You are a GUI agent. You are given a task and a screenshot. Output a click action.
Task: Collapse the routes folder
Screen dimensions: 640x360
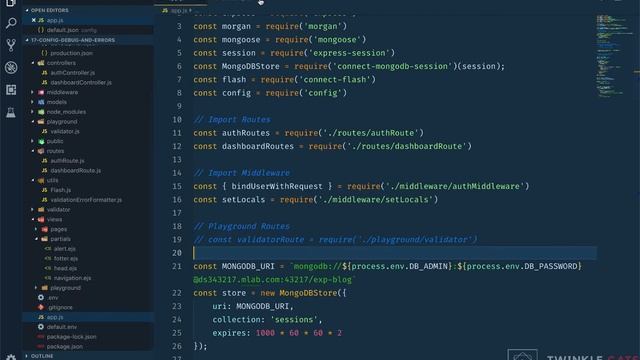pyautogui.click(x=33, y=151)
